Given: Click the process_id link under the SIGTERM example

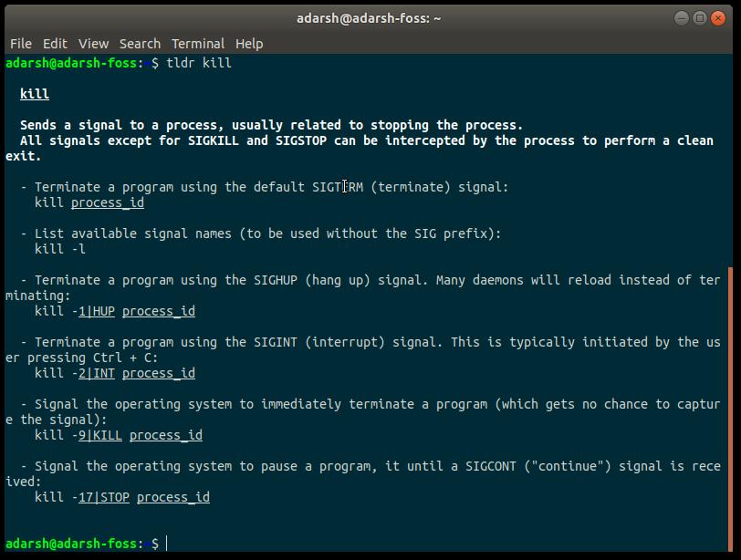Looking at the screenshot, I should [x=107, y=202].
